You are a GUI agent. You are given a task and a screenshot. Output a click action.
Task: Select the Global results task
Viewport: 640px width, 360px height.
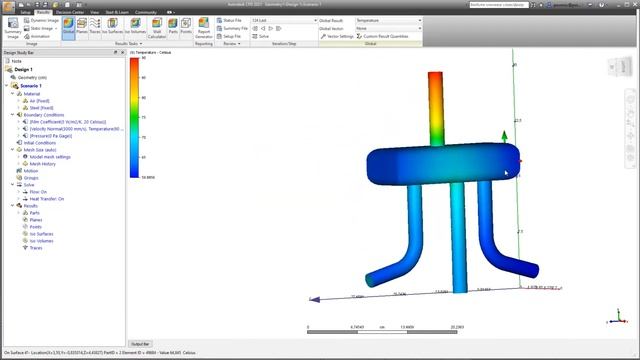(x=69, y=28)
